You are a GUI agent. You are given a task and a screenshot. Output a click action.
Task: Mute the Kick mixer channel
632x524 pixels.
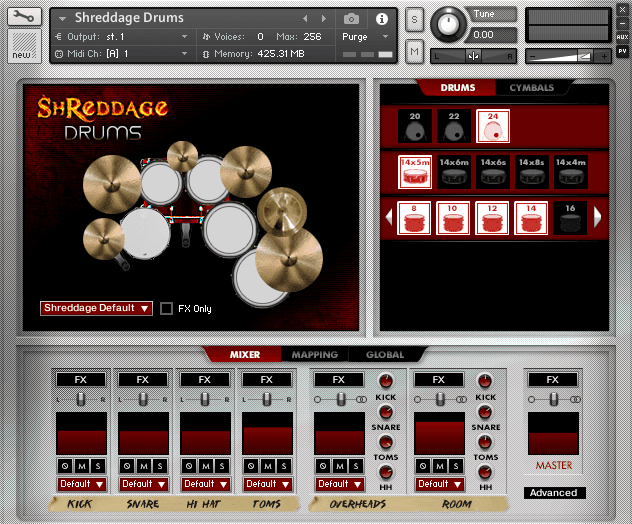82,466
